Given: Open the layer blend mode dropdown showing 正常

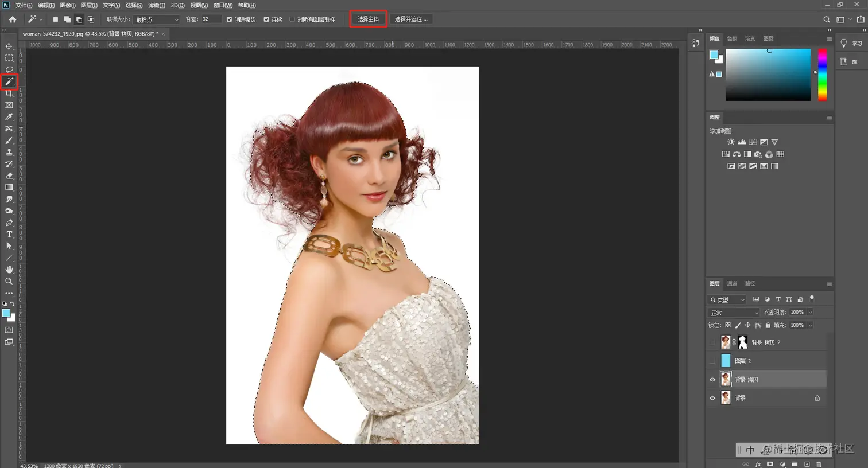Looking at the screenshot, I should (733, 312).
